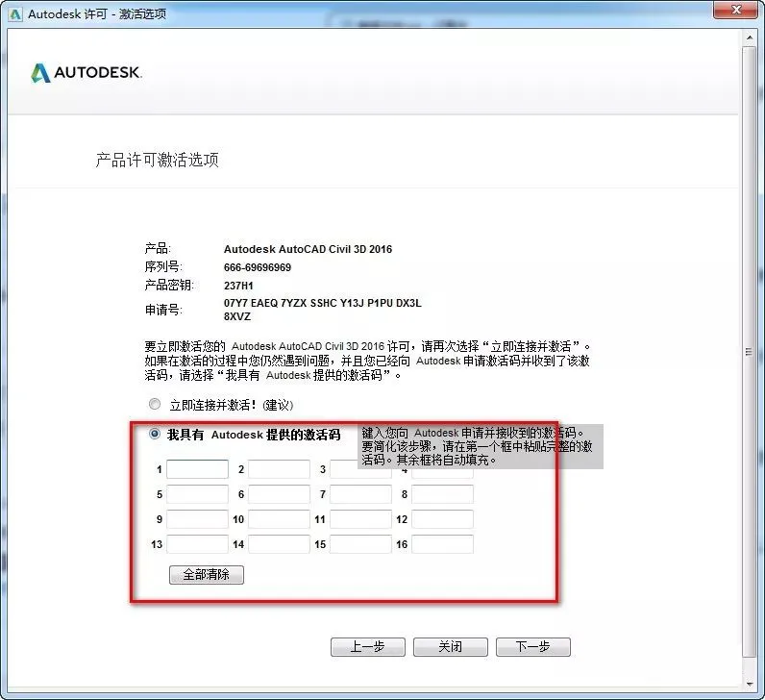Click request code line starting 07Y7 EAEQ

click(323, 303)
